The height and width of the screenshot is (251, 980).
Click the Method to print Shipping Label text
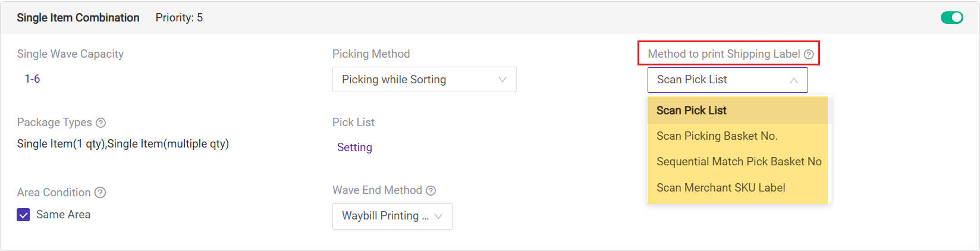click(724, 54)
